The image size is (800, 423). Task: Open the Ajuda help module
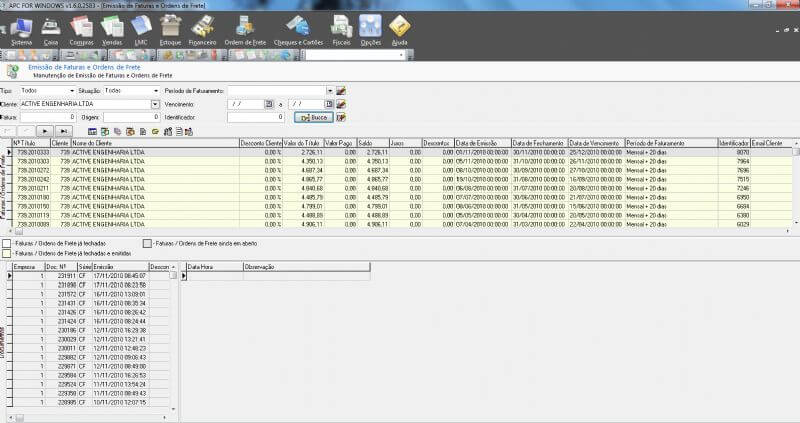point(399,31)
